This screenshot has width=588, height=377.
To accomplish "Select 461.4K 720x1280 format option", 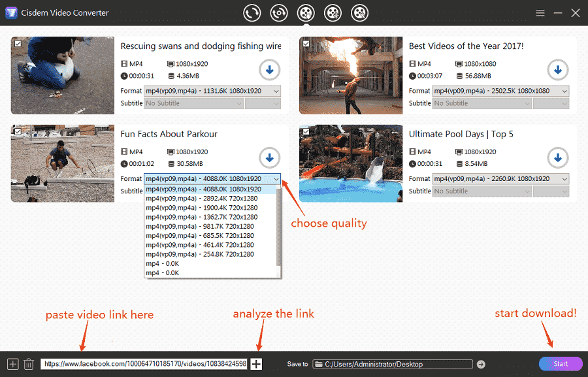I will coord(210,245).
